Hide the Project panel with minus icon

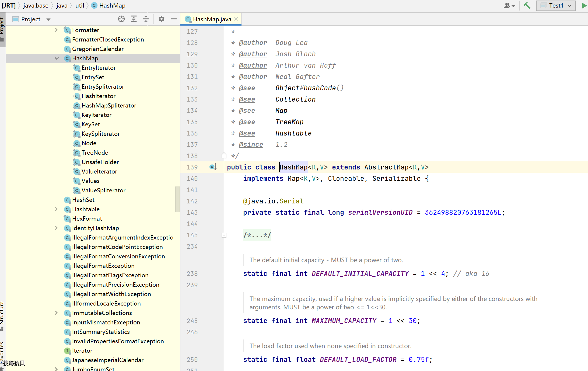click(x=174, y=19)
